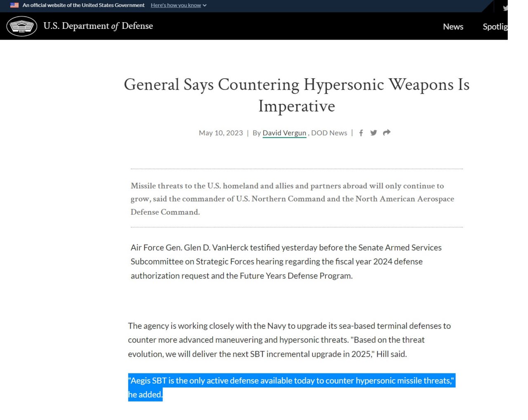Click the May 10, 2023 date
528x420 pixels.
pos(221,133)
